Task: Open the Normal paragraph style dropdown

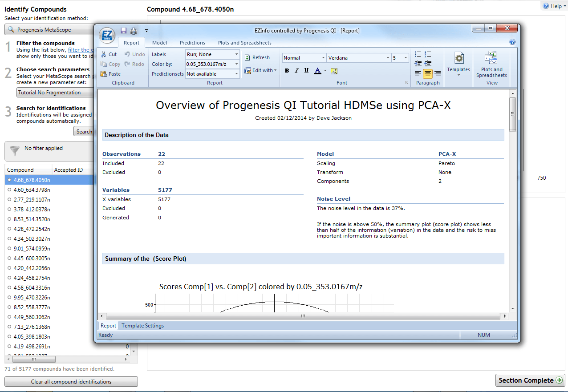Action: point(304,58)
